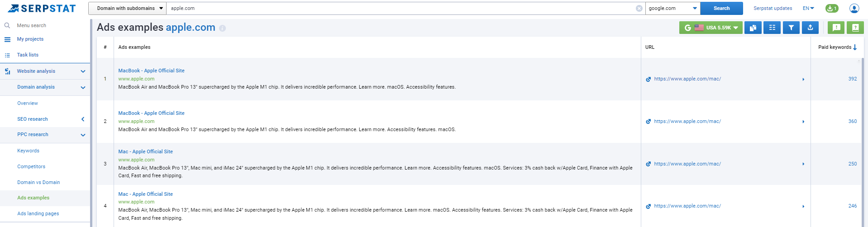868x227 pixels.
Task: Click apple.com link in page title
Action: [191, 27]
